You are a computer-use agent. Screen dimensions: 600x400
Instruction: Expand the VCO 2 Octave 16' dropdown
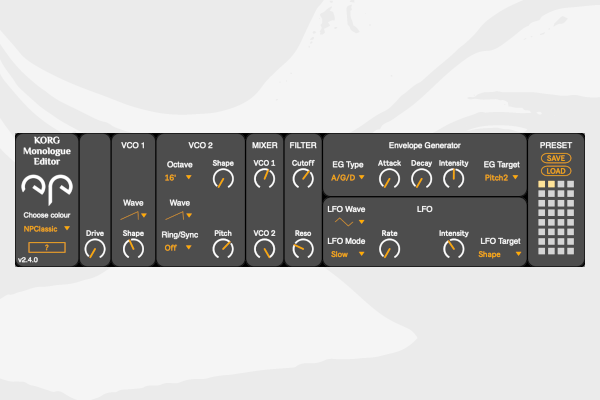click(x=178, y=178)
